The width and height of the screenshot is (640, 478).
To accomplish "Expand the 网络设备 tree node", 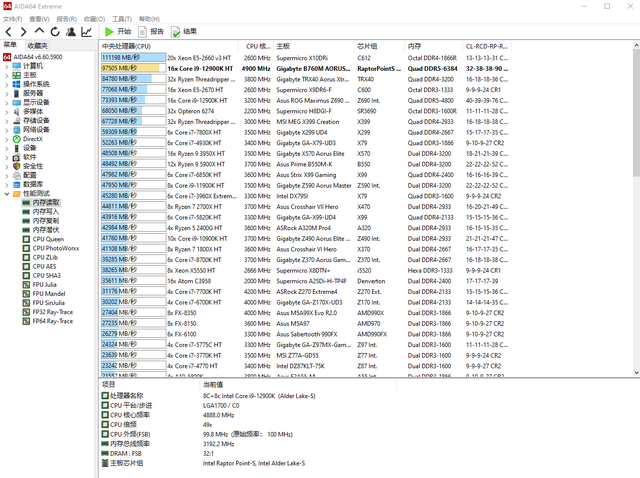I will (x=7, y=130).
